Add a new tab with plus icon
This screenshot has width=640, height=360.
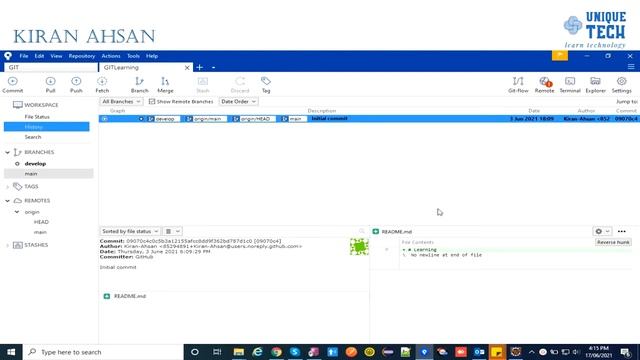[x=200, y=67]
